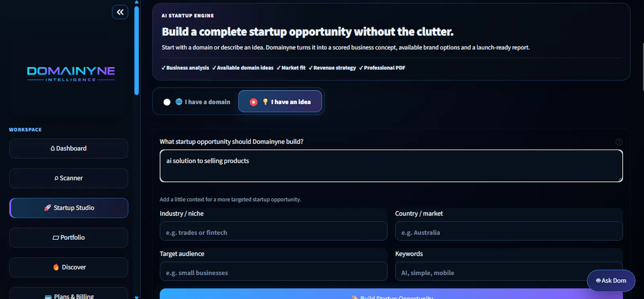Viewport: 644px width, 299px height.
Task: Click the Domainyne Intelligence logo
Action: pos(71,74)
